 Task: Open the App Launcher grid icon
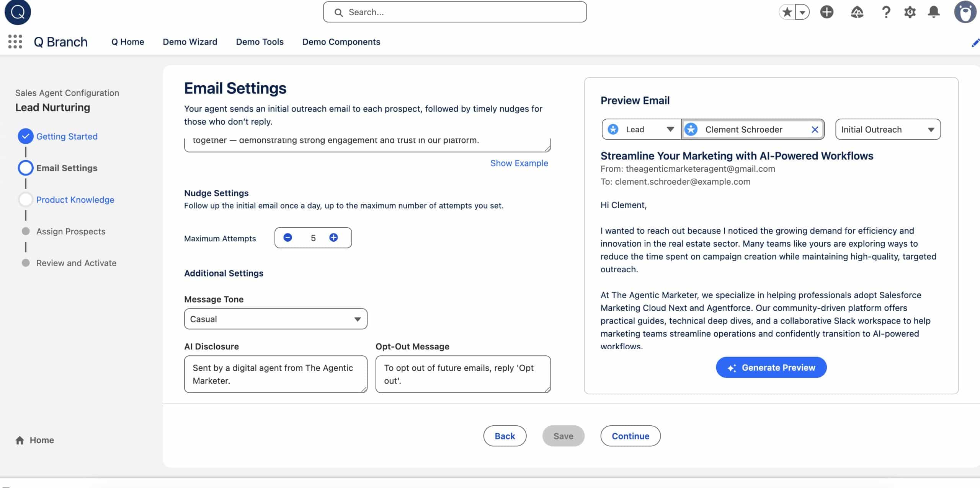tap(15, 41)
